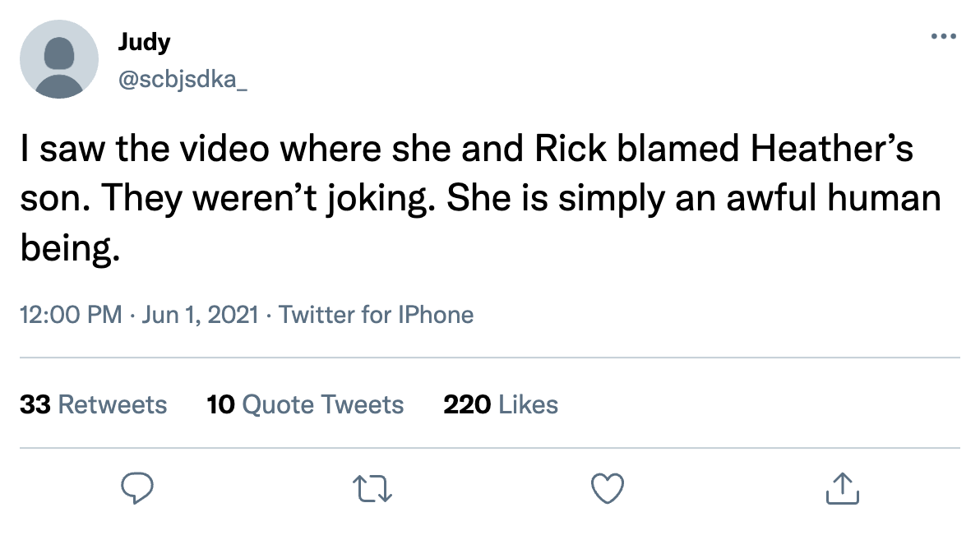This screenshot has width=980, height=549.
Task: Open the 10 Quote Tweets list
Action: click(305, 404)
